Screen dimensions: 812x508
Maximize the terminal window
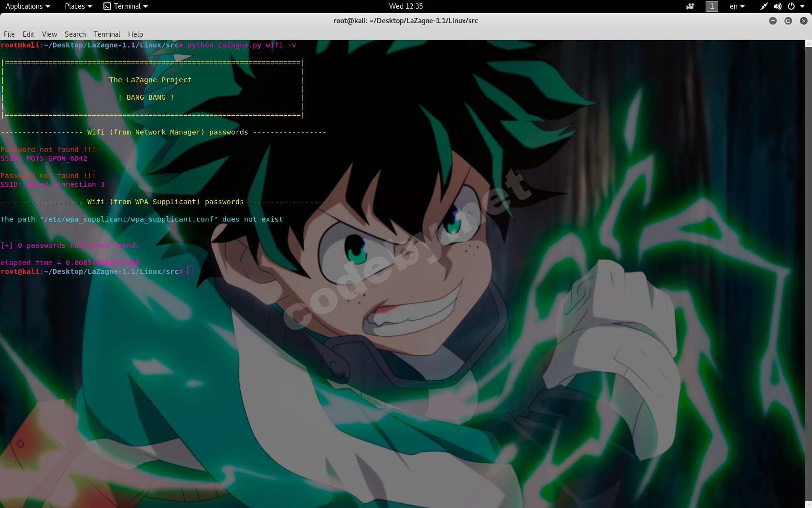[x=788, y=21]
